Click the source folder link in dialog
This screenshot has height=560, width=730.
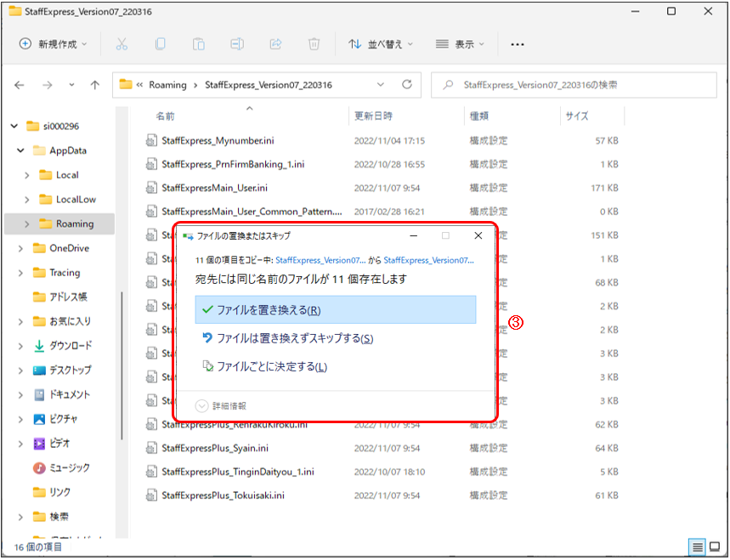[x=320, y=260]
